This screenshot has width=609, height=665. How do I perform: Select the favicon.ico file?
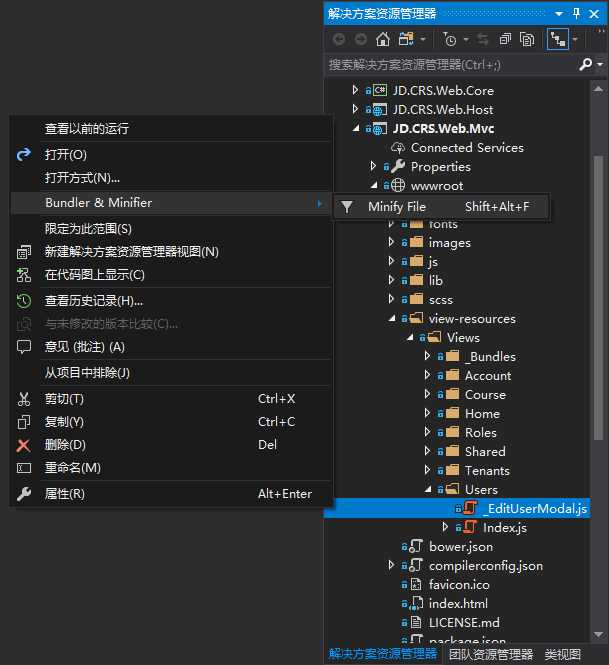tap(459, 585)
